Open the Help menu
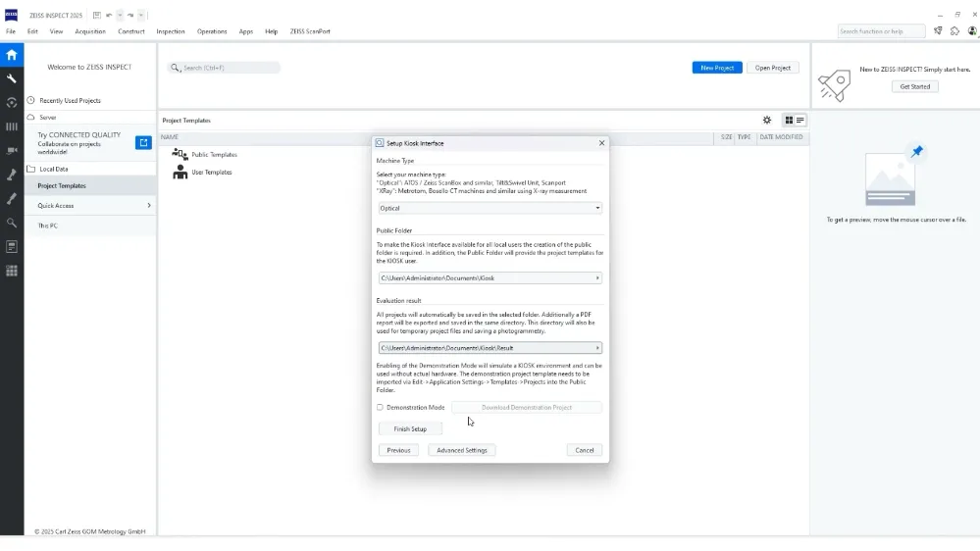 (272, 31)
